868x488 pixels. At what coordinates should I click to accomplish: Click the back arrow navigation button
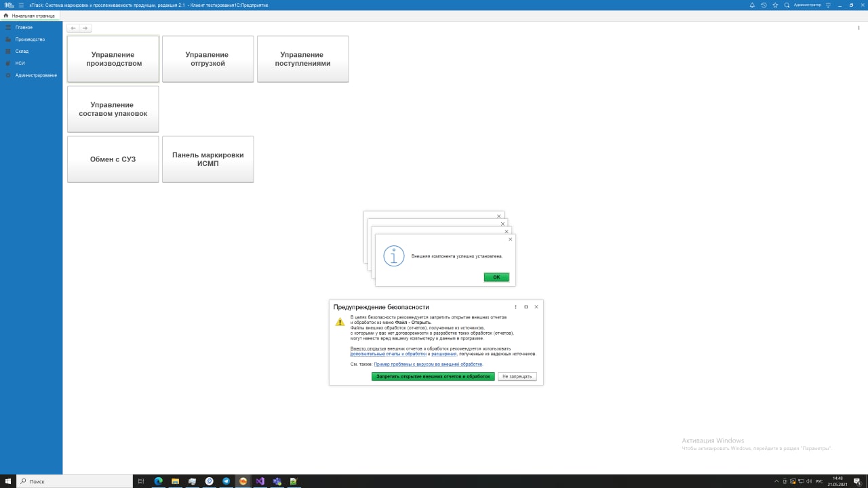pyautogui.click(x=73, y=28)
